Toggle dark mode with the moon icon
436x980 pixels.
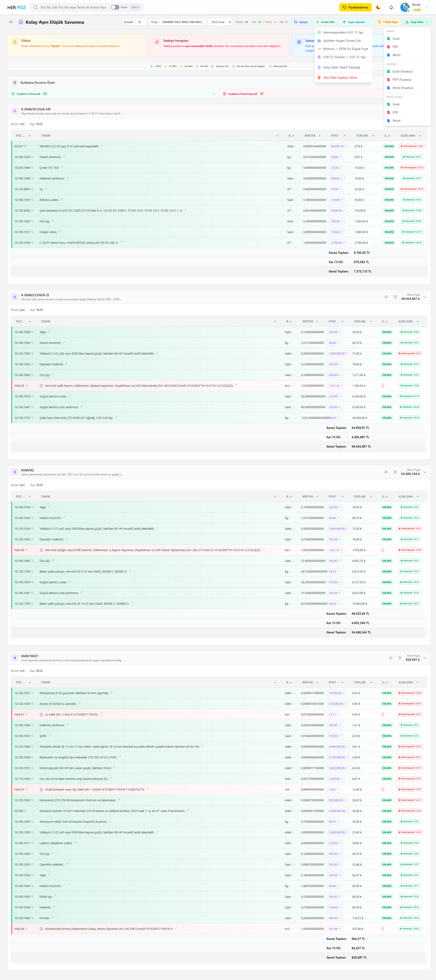tap(378, 7)
